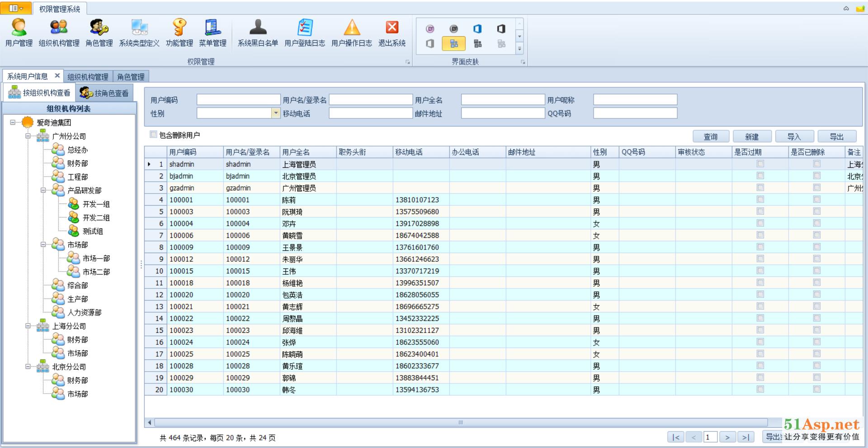Open the 性别 dropdown list
Image resolution: width=868 pixels, height=448 pixels.
pyautogui.click(x=275, y=113)
